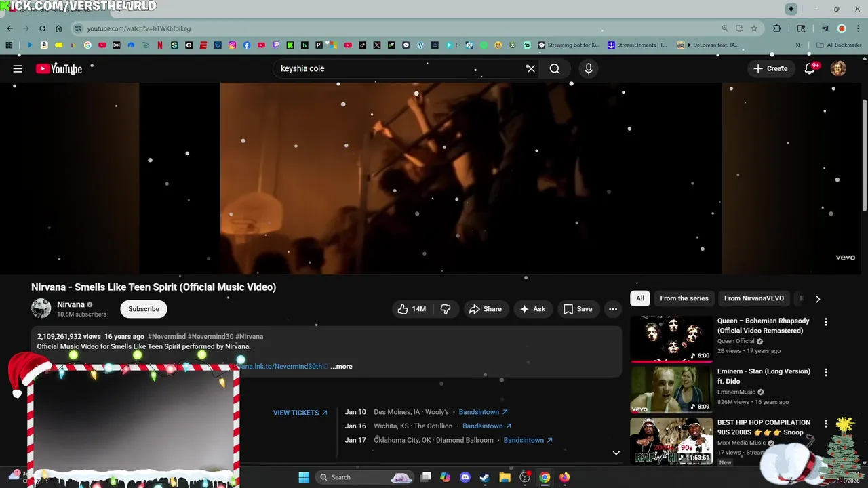Dislike the Nirvana video
Image resolution: width=868 pixels, height=488 pixels.
[x=446, y=309]
